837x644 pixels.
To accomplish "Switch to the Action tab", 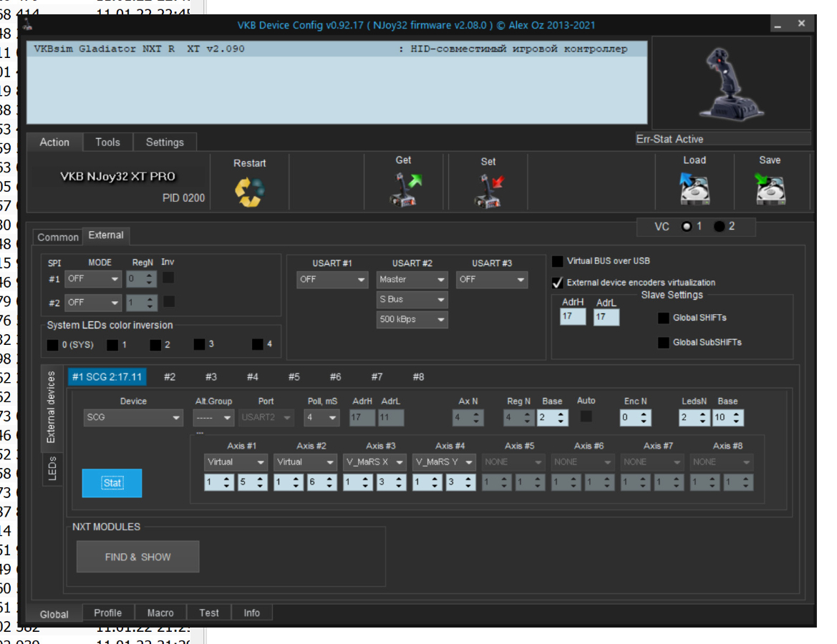I will [54, 142].
